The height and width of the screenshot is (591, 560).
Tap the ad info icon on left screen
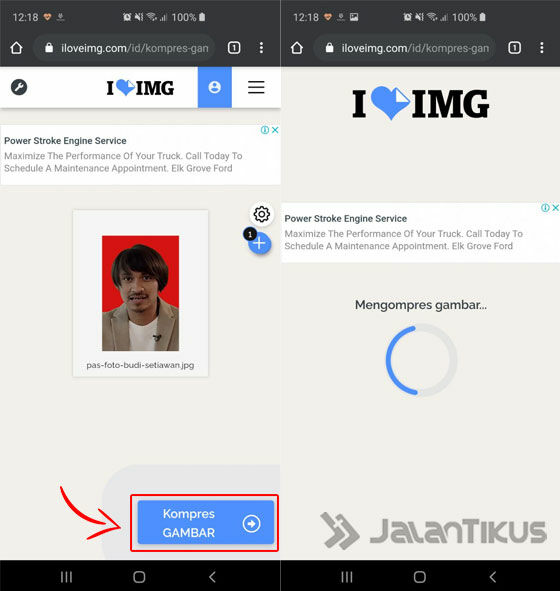pos(265,130)
